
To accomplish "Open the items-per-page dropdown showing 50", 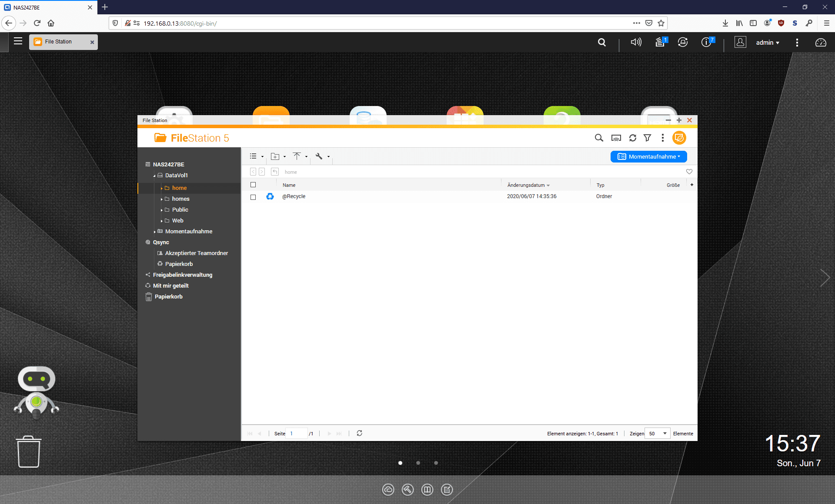I will pos(657,433).
